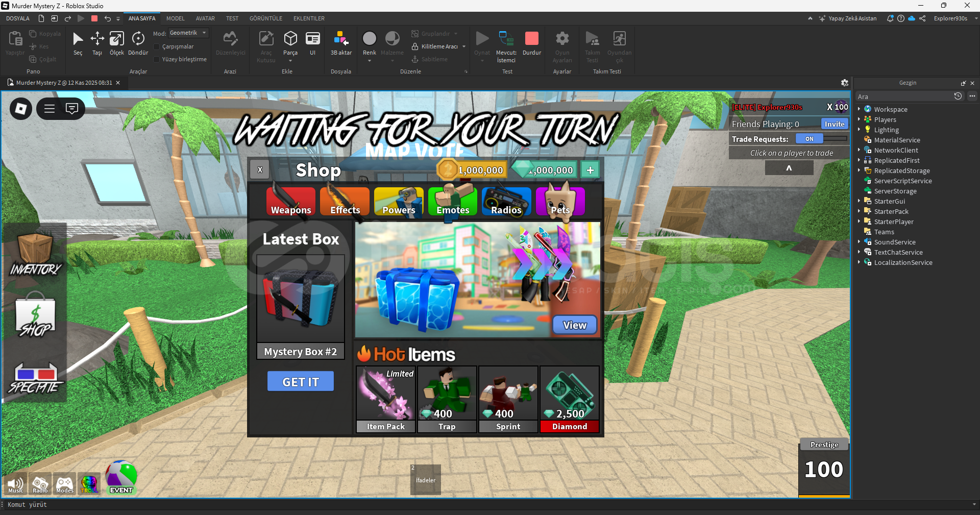Click the Ara search field in Gezgin

pyautogui.click(x=903, y=96)
